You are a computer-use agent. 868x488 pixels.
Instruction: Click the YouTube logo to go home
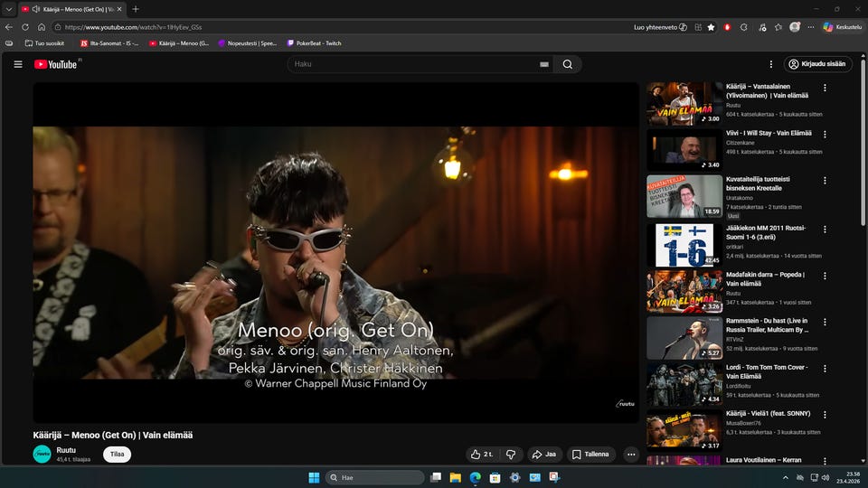click(56, 64)
